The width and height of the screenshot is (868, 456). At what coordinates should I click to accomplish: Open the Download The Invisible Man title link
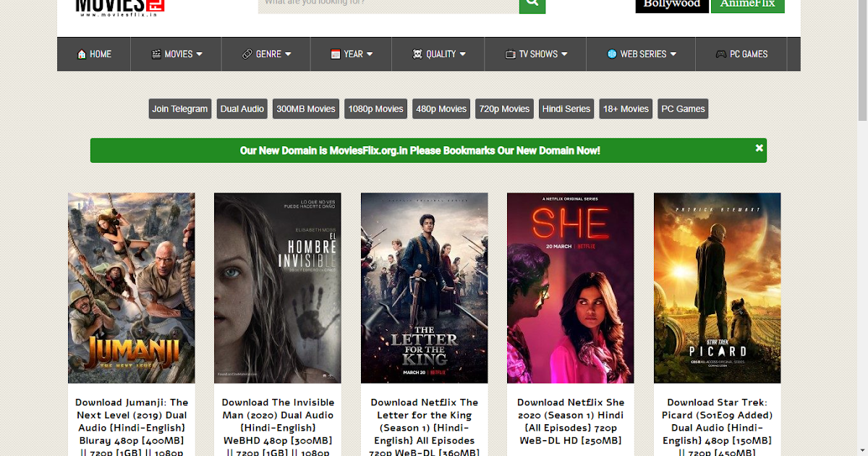(x=278, y=427)
